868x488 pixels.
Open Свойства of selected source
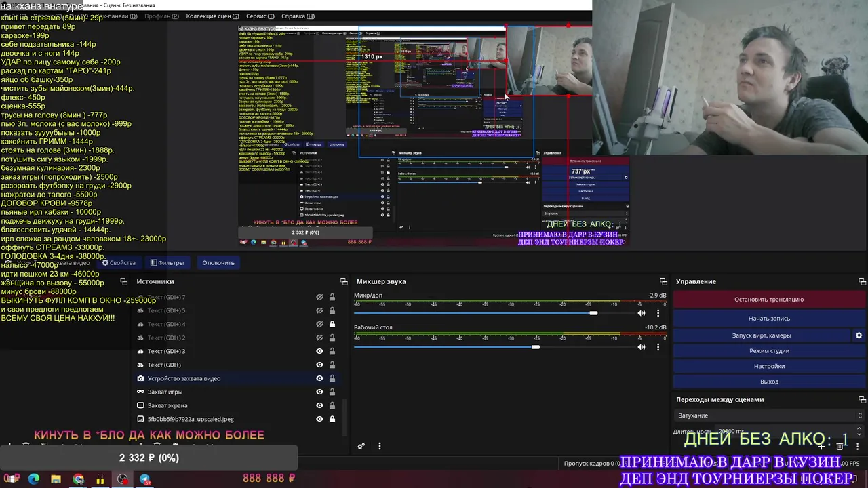119,263
